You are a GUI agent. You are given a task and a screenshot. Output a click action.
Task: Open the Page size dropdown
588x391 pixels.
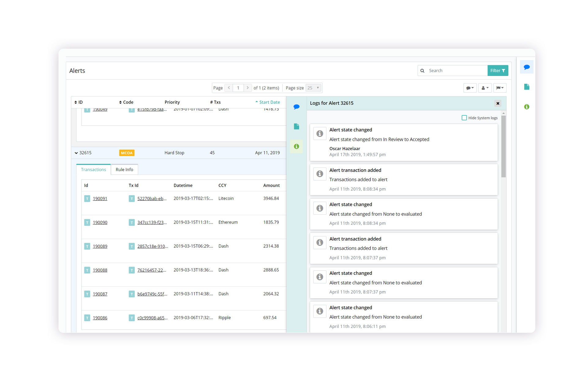pyautogui.click(x=313, y=88)
